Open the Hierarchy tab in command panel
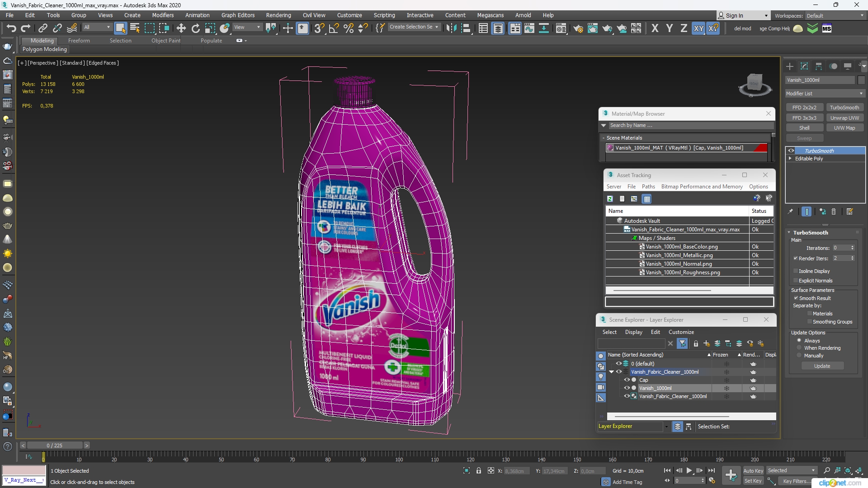 pyautogui.click(x=819, y=66)
